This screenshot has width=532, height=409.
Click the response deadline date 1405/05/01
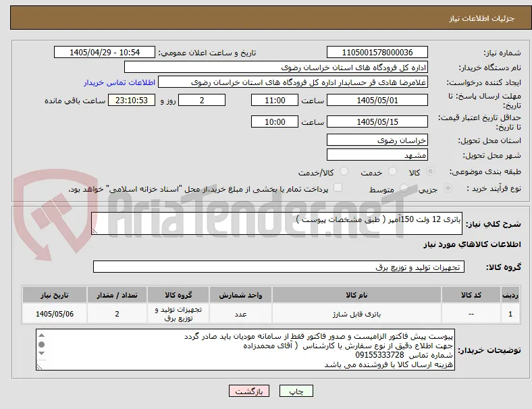click(377, 101)
